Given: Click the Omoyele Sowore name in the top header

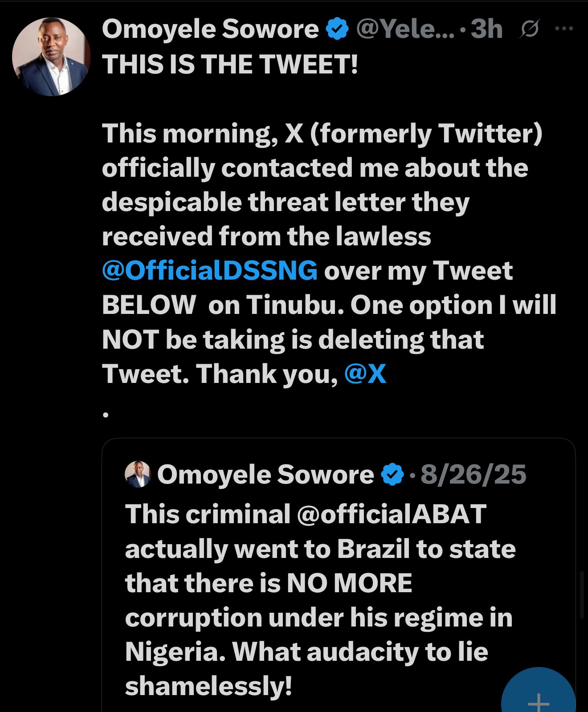Looking at the screenshot, I should [x=210, y=29].
